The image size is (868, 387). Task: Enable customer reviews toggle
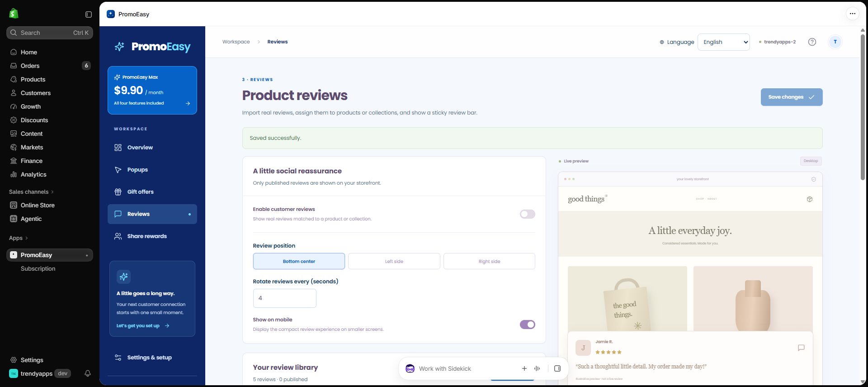point(527,214)
